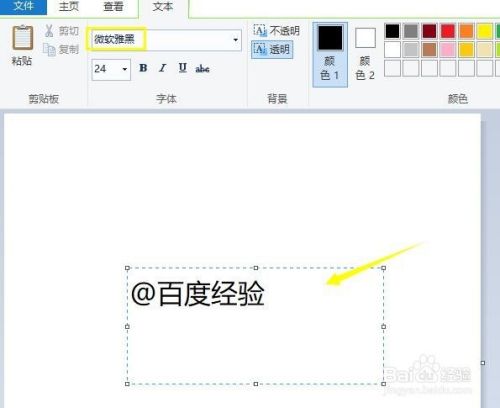This screenshot has height=408, width=500.
Task: Pick the pink palette swatch
Action: (448, 50)
